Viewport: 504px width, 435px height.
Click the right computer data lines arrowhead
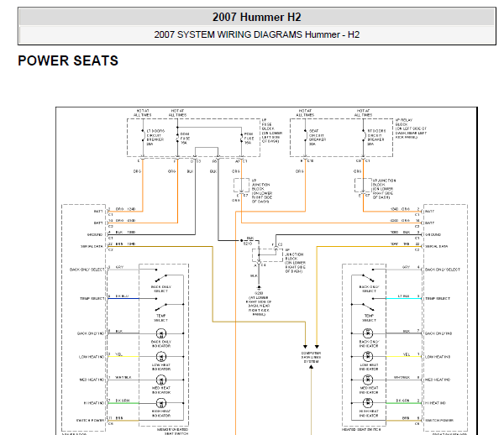[x=317, y=347]
